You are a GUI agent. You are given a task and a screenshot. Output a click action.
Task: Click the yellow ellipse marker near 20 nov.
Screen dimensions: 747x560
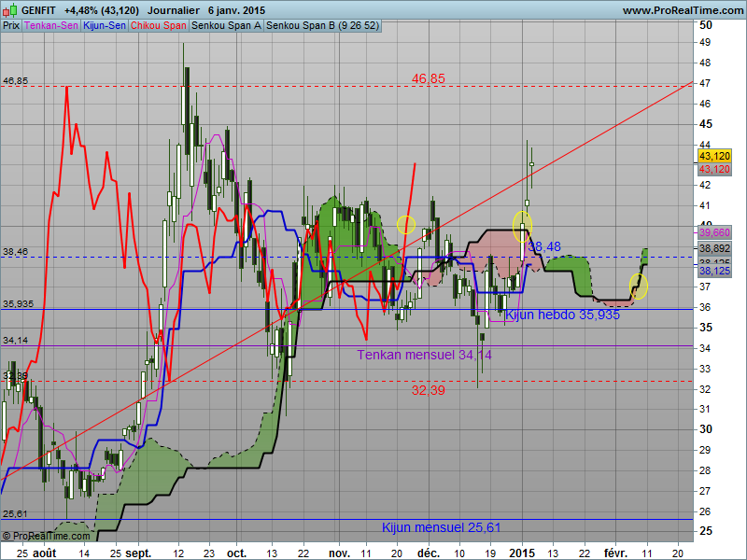[406, 225]
